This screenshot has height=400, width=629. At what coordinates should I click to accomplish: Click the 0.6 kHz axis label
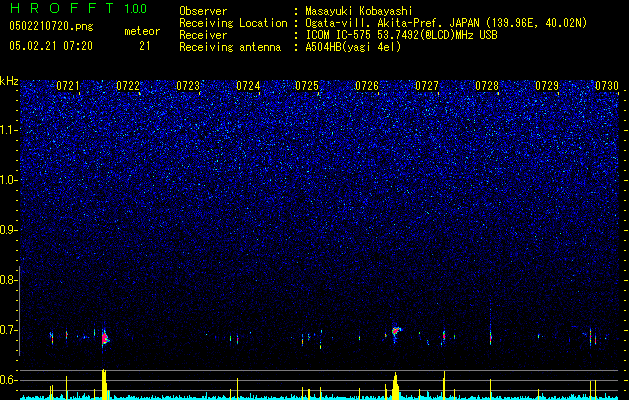tap(8, 380)
